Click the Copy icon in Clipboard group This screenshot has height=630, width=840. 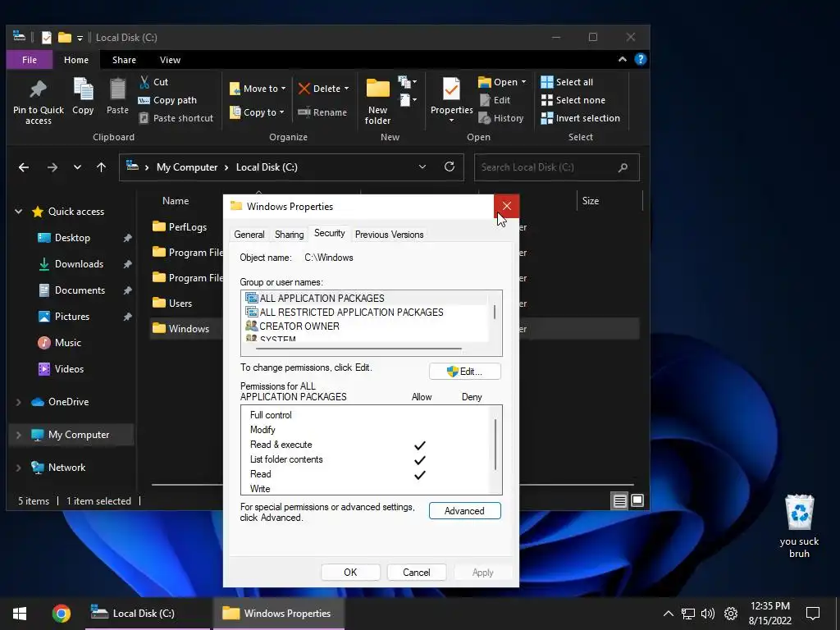pos(83,89)
